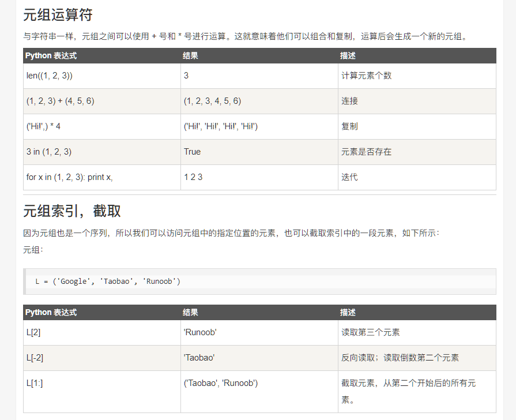Click 结果 header in the second table
The height and width of the screenshot is (420, 516).
pyautogui.click(x=191, y=312)
